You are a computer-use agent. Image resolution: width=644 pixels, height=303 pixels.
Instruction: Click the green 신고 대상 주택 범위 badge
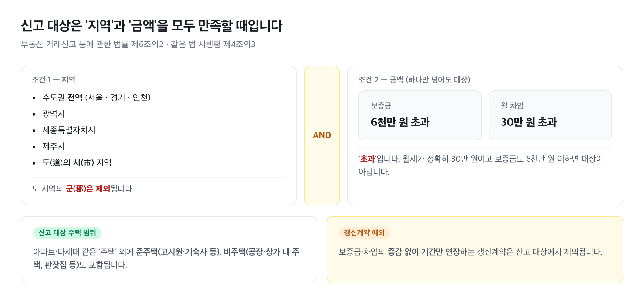(x=67, y=233)
